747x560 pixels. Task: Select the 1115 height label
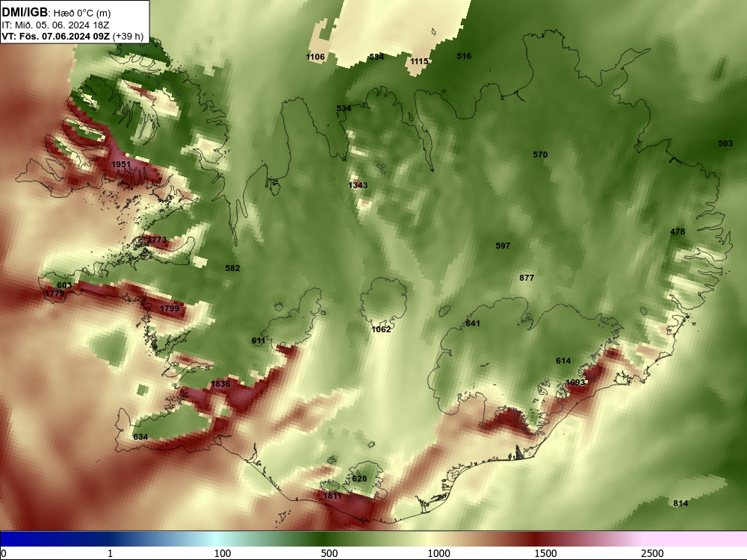[x=419, y=61]
